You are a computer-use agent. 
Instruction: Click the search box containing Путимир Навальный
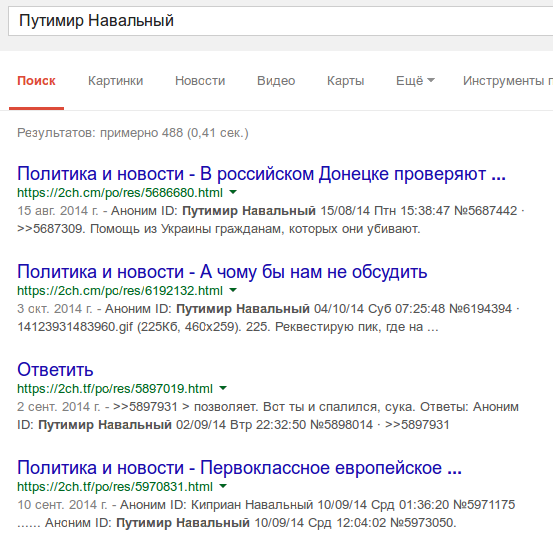click(281, 20)
